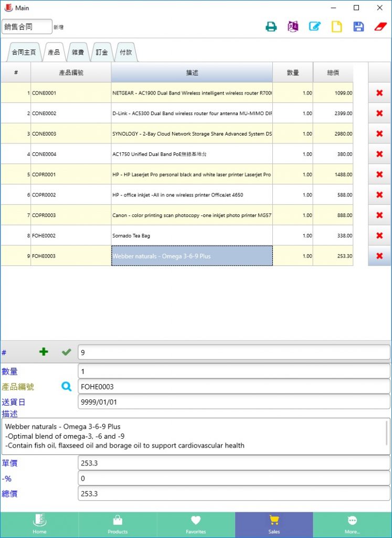This screenshot has width=392, height=538.
Task: Click product code field FOHE0003
Action: coord(234,387)
